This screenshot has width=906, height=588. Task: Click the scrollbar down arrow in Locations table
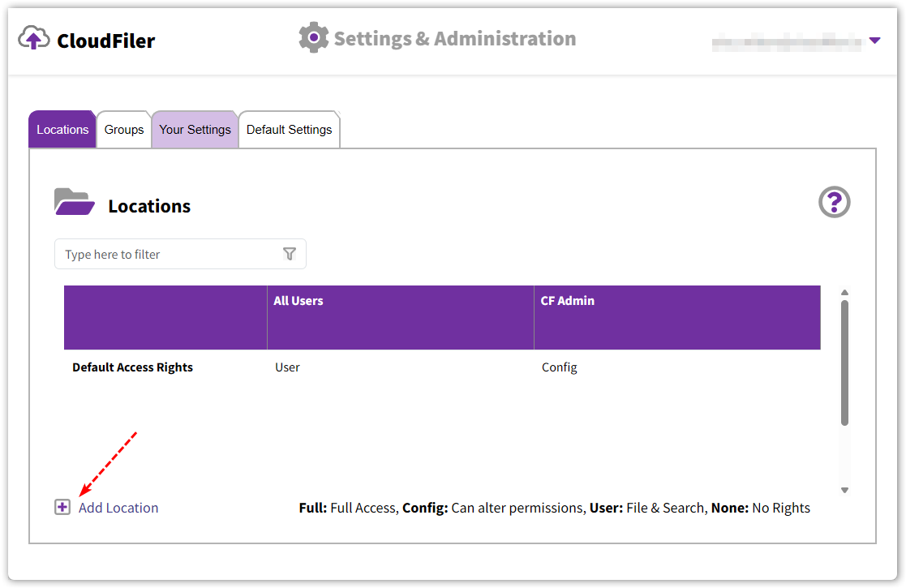[x=844, y=490]
